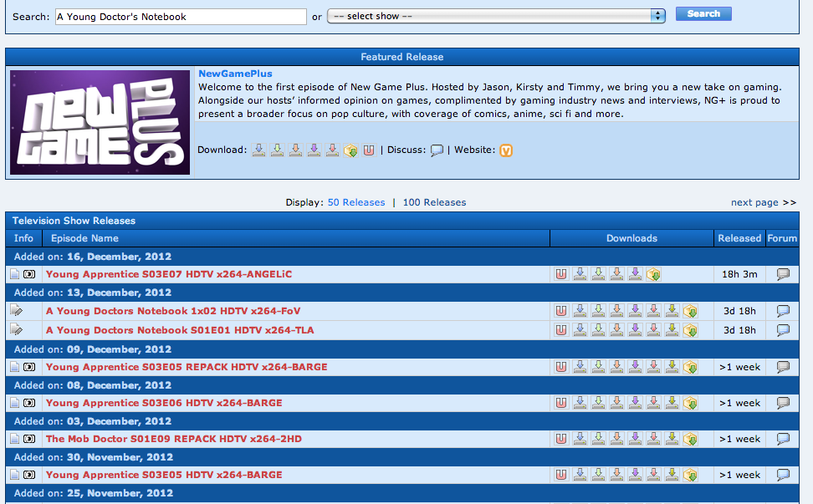The height and width of the screenshot is (504, 813).
Task: Click the purple-arrow download icon in Featured Release
Action: coord(314,150)
